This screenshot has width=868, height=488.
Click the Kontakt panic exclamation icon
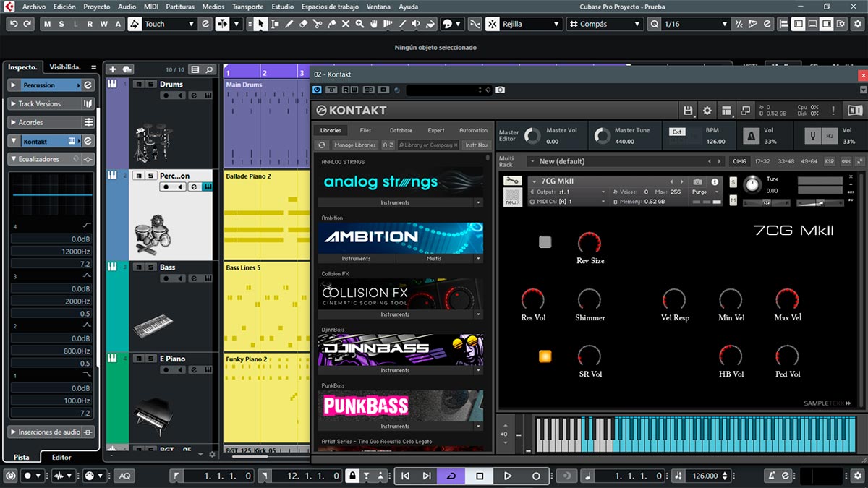click(833, 111)
